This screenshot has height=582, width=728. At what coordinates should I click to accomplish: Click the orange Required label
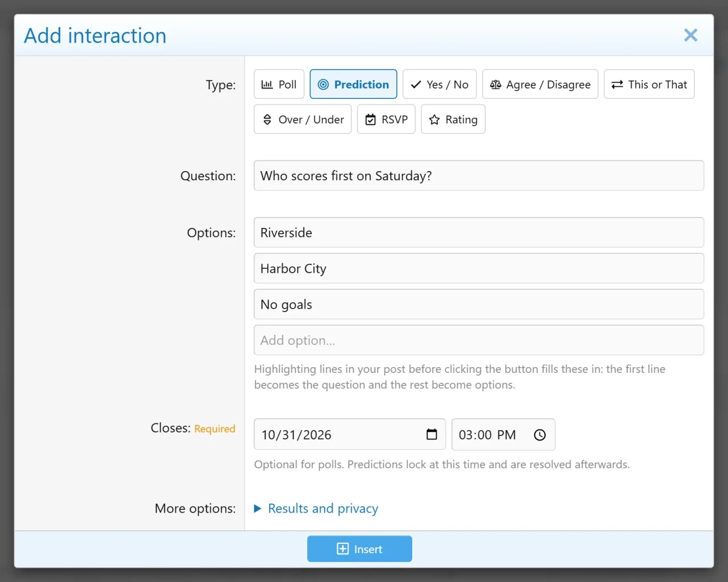point(214,429)
